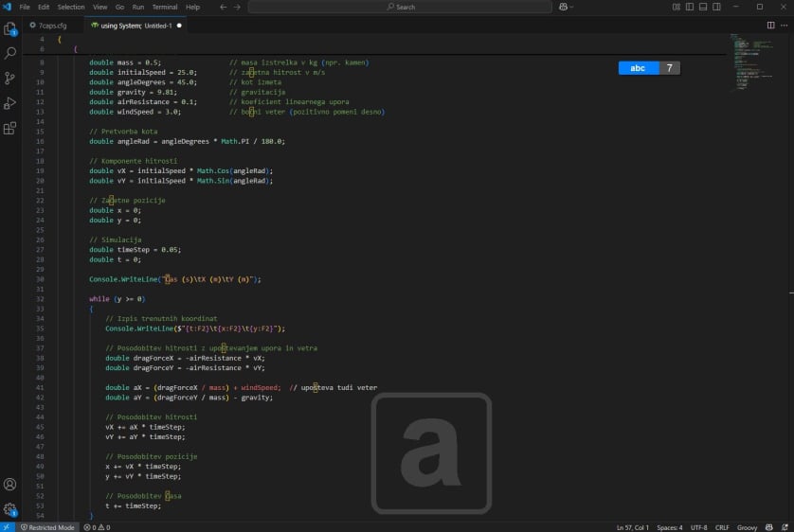The height and width of the screenshot is (532, 794).
Task: Open the View menu
Action: click(x=99, y=7)
